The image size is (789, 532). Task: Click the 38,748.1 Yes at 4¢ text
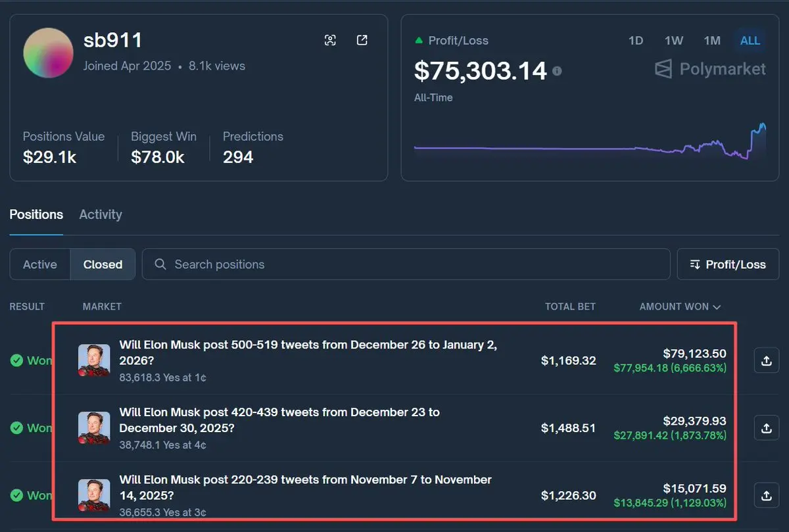pyautogui.click(x=163, y=445)
